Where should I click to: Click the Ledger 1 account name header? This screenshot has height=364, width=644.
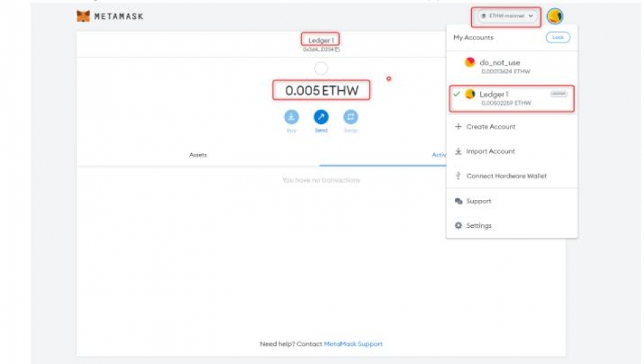point(321,40)
